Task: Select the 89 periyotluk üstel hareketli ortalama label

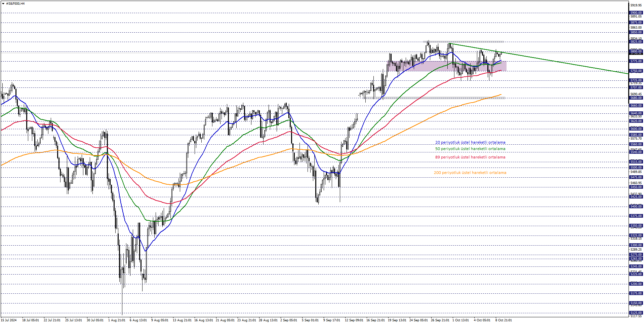Action: pos(470,157)
